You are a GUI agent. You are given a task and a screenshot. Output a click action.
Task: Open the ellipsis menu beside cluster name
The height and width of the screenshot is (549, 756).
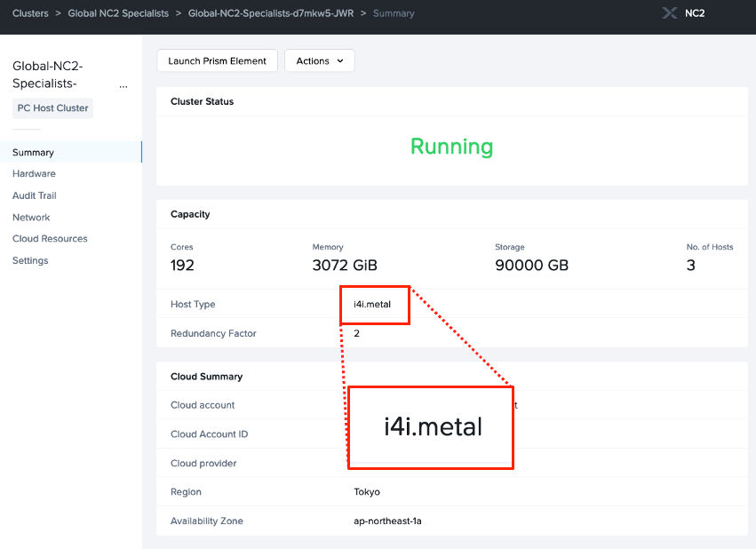[123, 85]
